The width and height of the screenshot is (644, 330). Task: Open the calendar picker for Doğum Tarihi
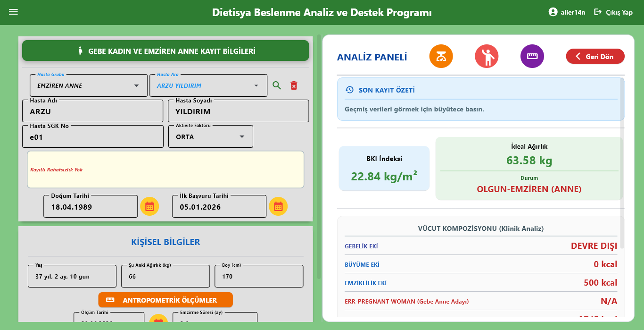pyautogui.click(x=149, y=206)
